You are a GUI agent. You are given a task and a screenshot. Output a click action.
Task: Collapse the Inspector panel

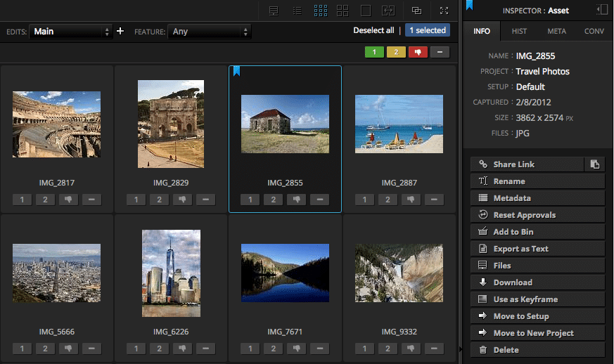[x=601, y=10]
